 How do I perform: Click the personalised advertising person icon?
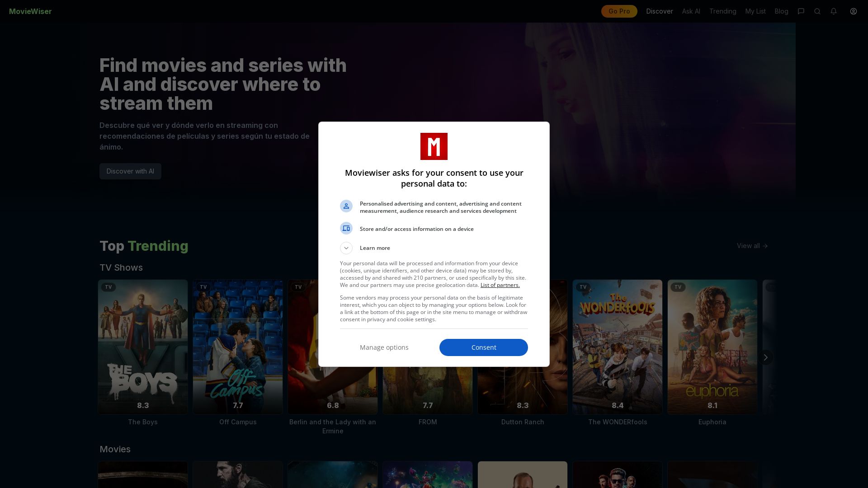tap(346, 206)
